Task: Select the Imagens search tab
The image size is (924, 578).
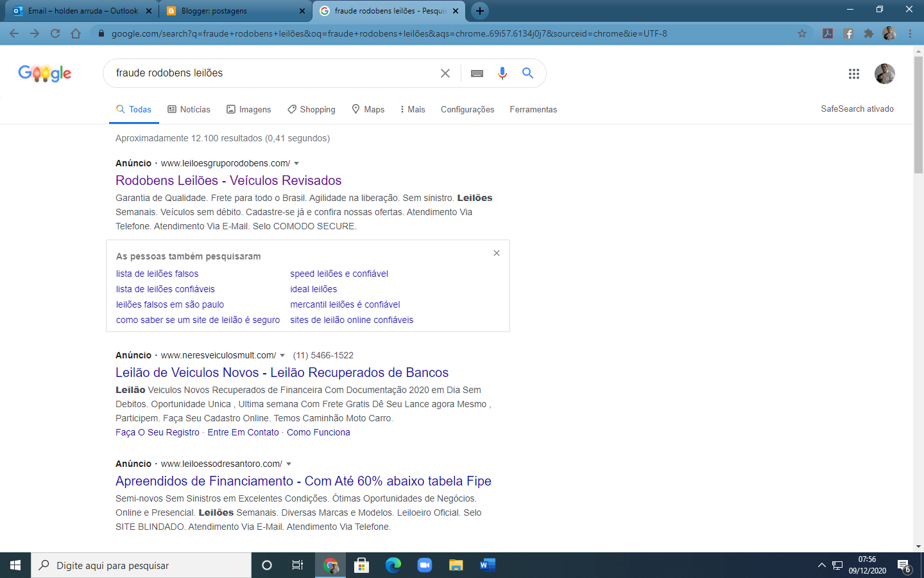Action: (248, 109)
